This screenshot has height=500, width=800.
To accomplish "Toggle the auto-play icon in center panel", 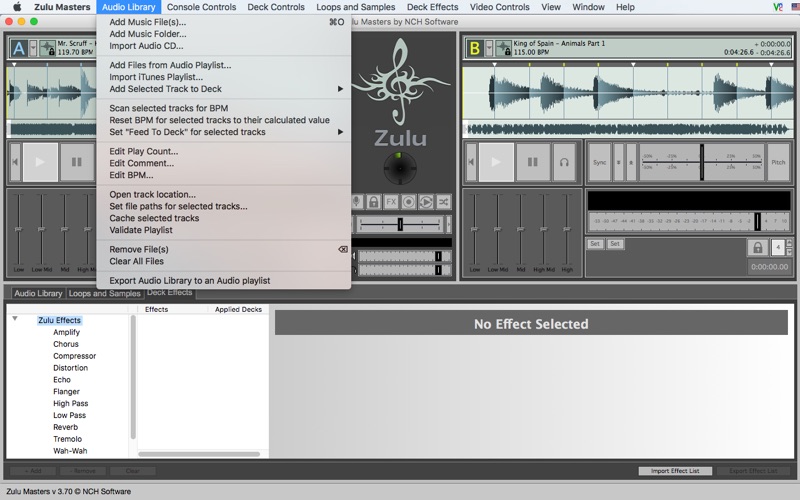I will (426, 202).
